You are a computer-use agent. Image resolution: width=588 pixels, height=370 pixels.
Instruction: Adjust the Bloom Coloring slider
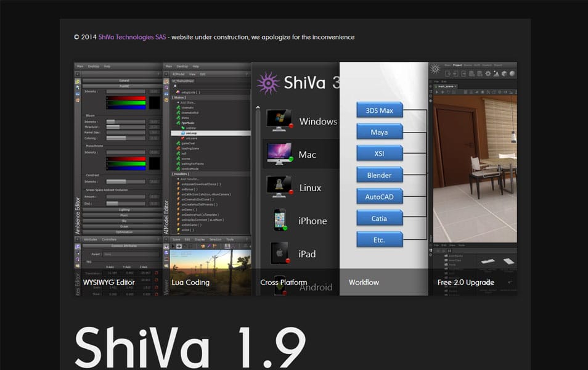[126, 139]
